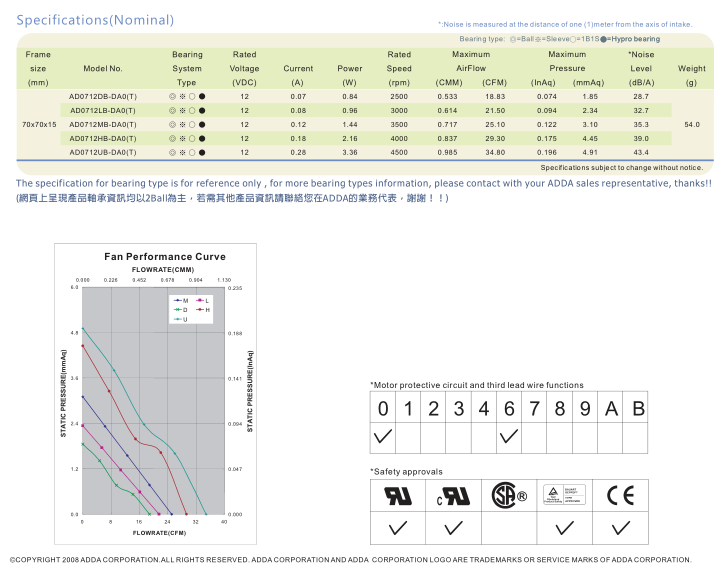Click the Hypro bearing dot in AD0712UB-DA0(T) row
Image resolution: width=714 pixels, height=569 pixels.
click(x=202, y=152)
